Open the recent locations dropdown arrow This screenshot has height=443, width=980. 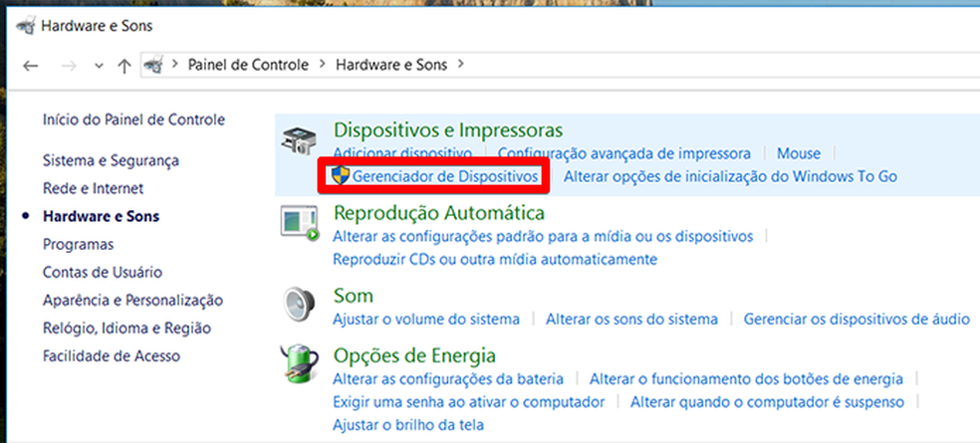tap(99, 67)
